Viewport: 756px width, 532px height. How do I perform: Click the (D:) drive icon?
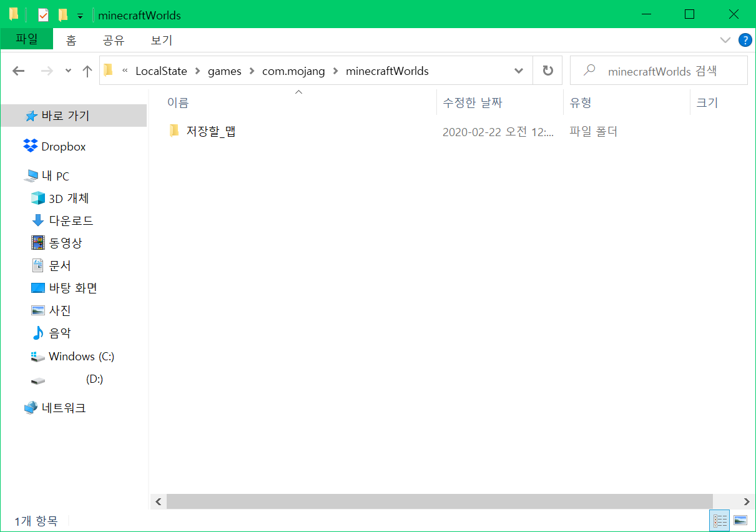tap(38, 380)
